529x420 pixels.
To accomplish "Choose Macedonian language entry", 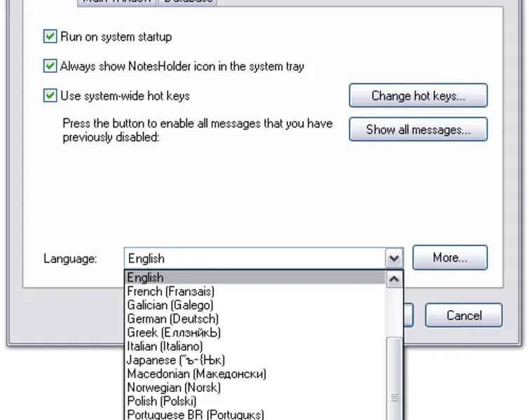I will point(255,374).
